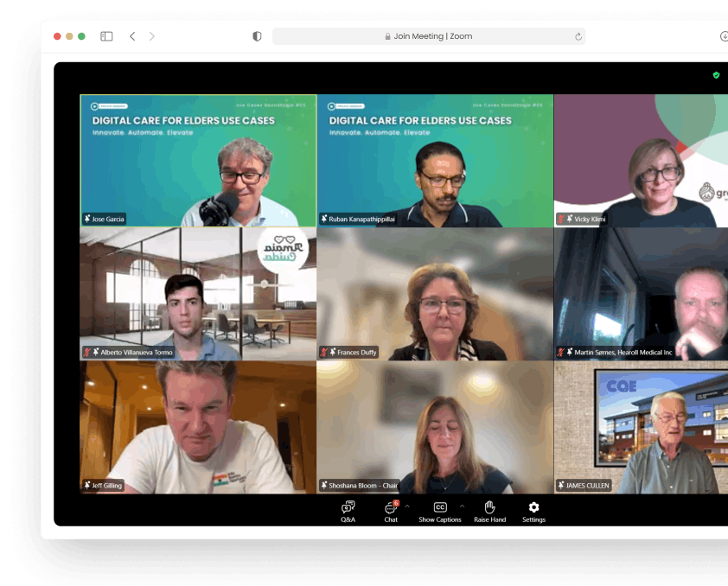Viewport: 728px width, 586px height.
Task: Toggle Show Captions on
Action: 440,510
